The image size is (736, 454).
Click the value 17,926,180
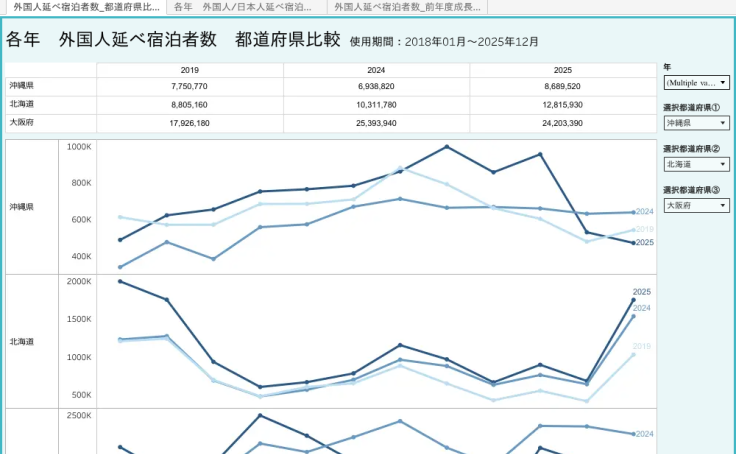tap(189, 123)
